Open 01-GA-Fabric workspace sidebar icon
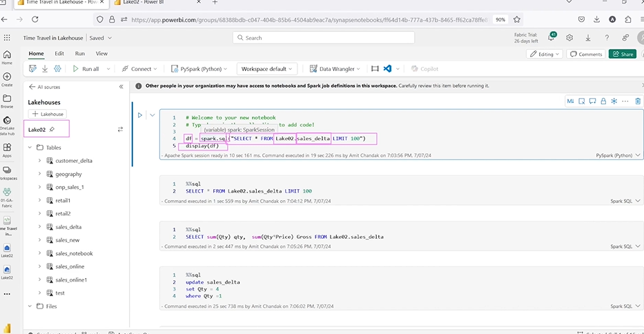644x334 pixels. click(7, 197)
